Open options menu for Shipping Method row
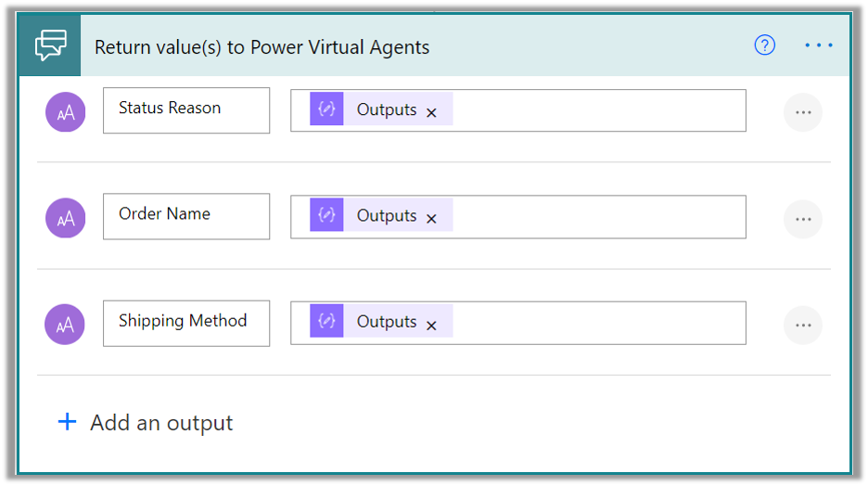The image size is (868, 486). click(803, 325)
